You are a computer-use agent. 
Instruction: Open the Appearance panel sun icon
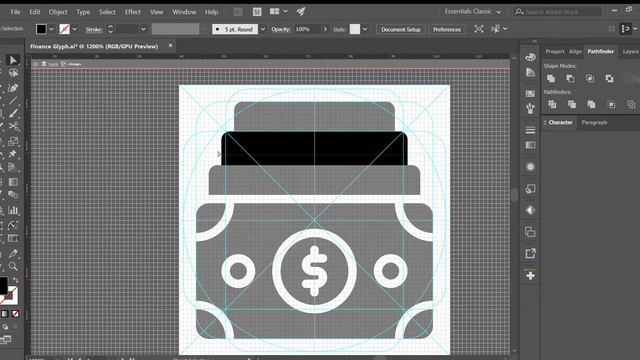pos(530,167)
